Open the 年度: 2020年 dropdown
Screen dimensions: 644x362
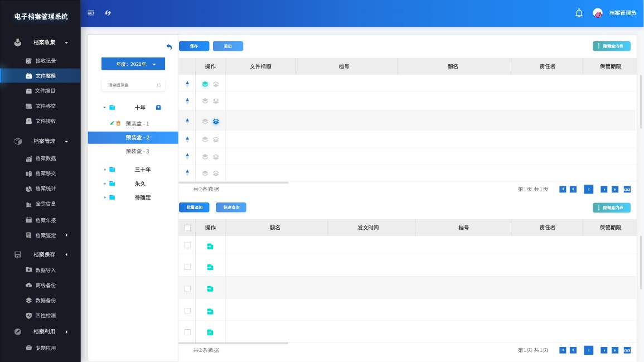point(133,64)
